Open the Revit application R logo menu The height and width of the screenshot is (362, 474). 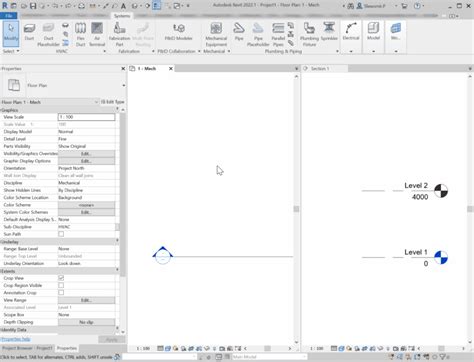[5, 6]
